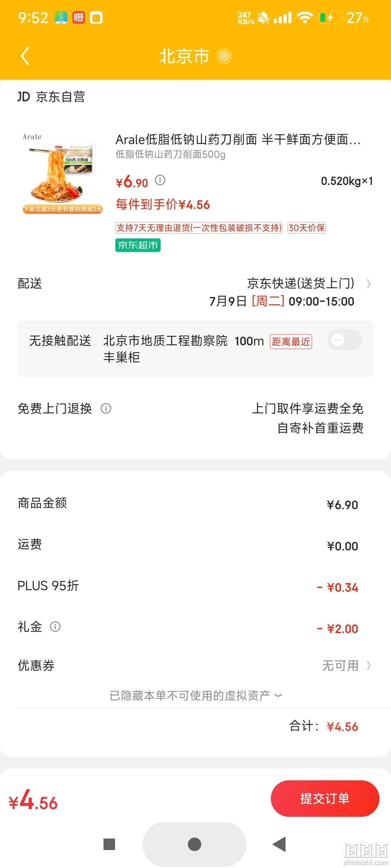
Task: Tap the 京东超市 green tag
Action: (x=137, y=245)
